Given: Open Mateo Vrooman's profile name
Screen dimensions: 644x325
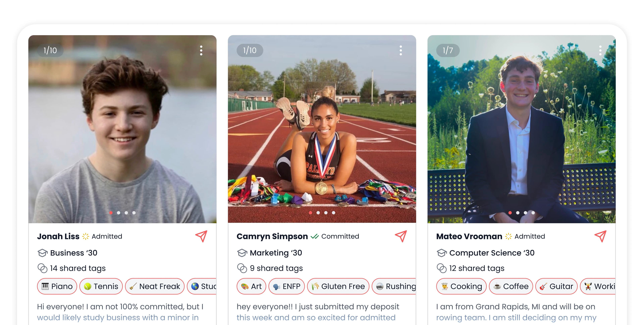Looking at the screenshot, I should click(469, 236).
